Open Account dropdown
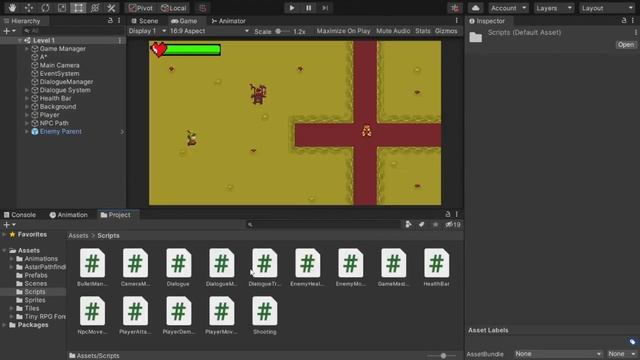 click(x=508, y=8)
